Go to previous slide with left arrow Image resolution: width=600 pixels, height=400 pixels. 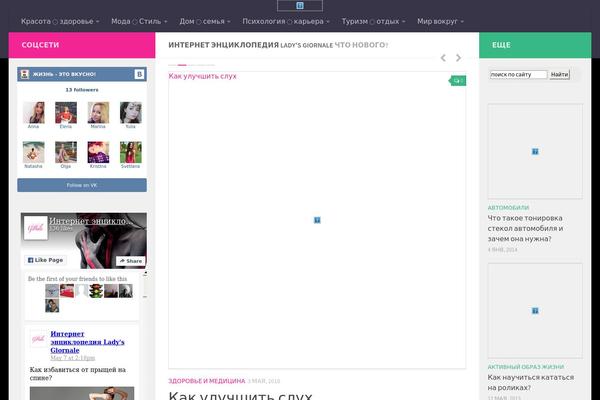point(443,58)
